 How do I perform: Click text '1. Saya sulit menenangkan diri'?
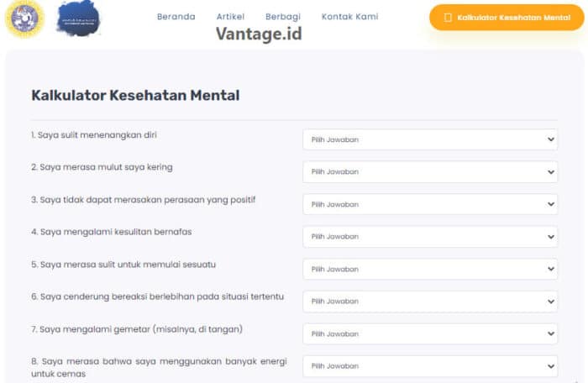94,135
